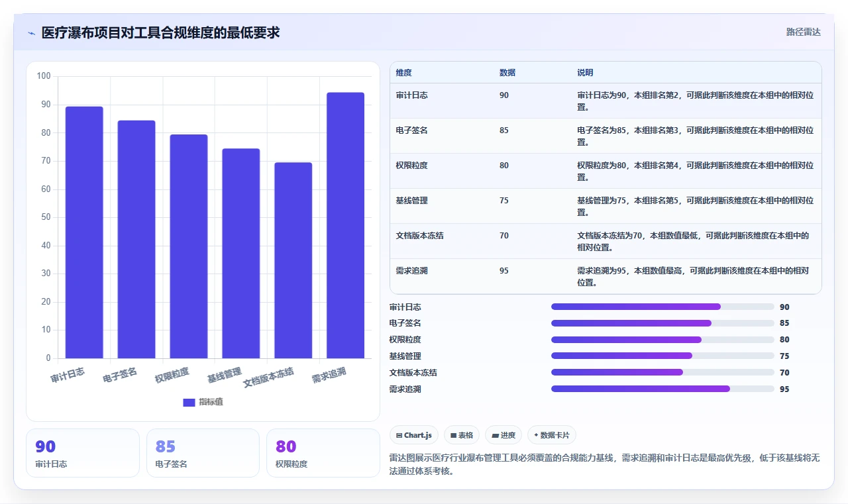Viewport: 848px width, 504px height.
Task: Click the 电子签名 bar in chart
Action: (x=136, y=239)
